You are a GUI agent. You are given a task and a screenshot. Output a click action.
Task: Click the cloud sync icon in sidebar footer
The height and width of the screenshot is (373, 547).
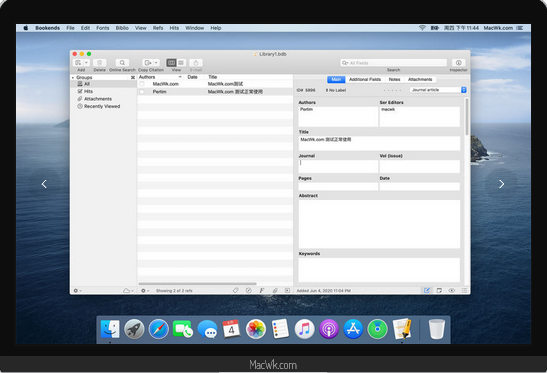126,291
